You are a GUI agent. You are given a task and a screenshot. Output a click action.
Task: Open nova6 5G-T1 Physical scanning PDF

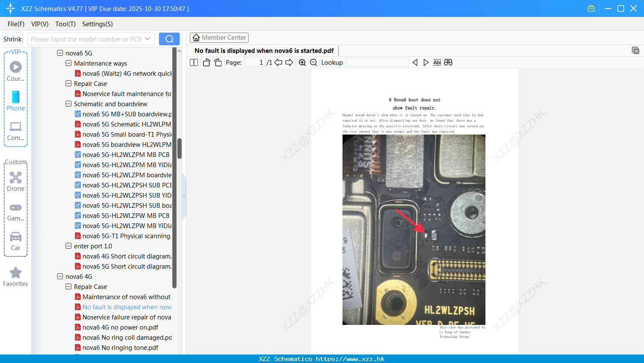click(123, 236)
